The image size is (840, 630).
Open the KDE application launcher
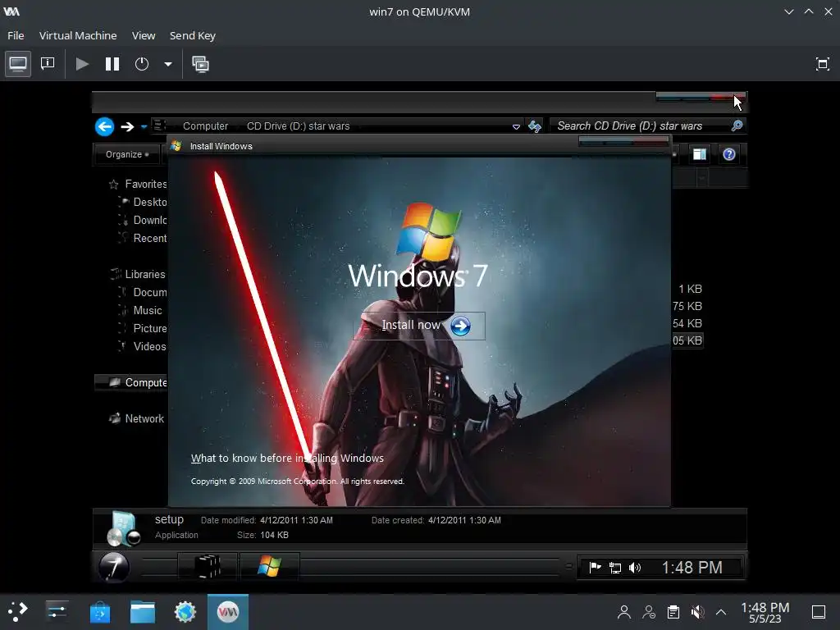pyautogui.click(x=18, y=611)
